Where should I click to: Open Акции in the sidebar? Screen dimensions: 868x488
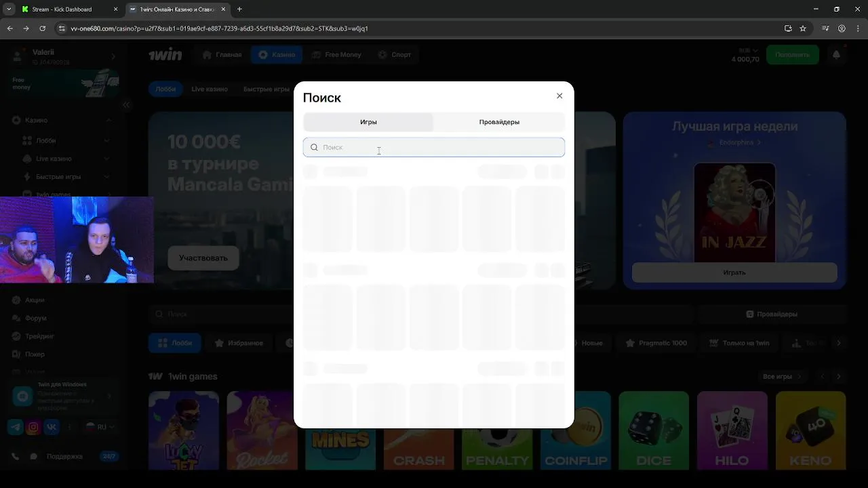(x=35, y=300)
